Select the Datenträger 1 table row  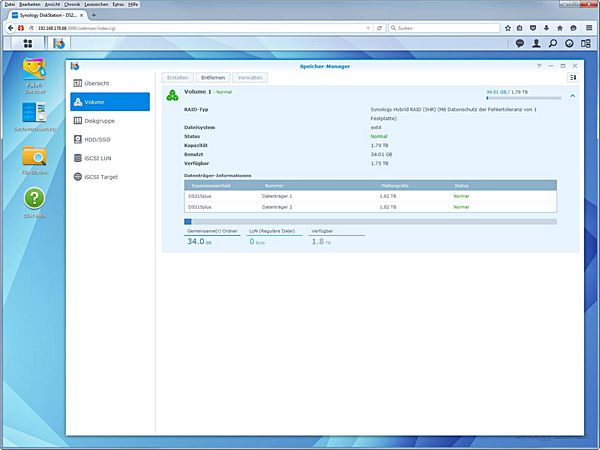(370, 196)
